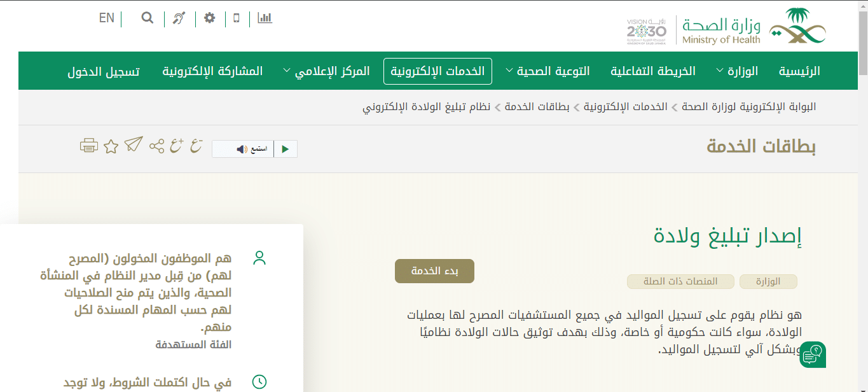The width and height of the screenshot is (868, 392).
Task: Select the المنصات ذات الصلة tag
Action: 680,281
